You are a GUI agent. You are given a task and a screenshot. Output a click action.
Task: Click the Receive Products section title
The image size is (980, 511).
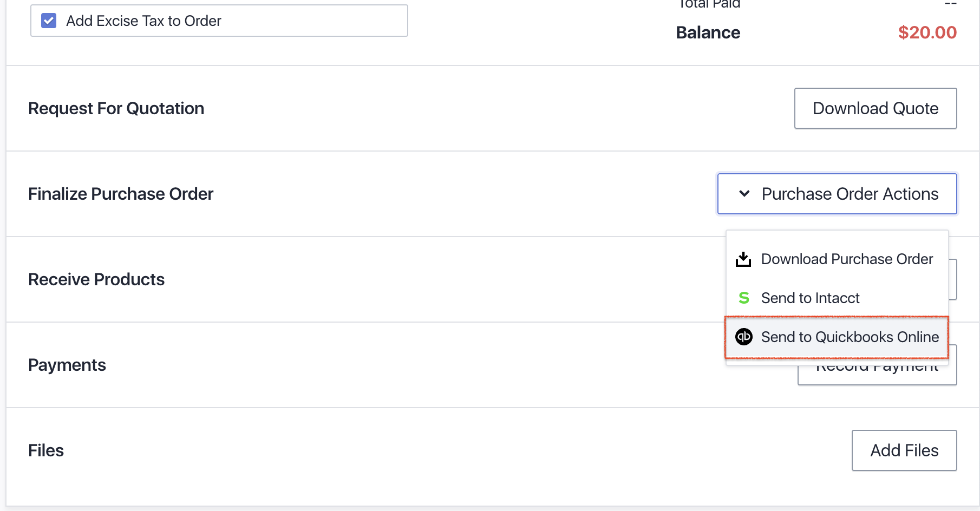[x=96, y=279]
